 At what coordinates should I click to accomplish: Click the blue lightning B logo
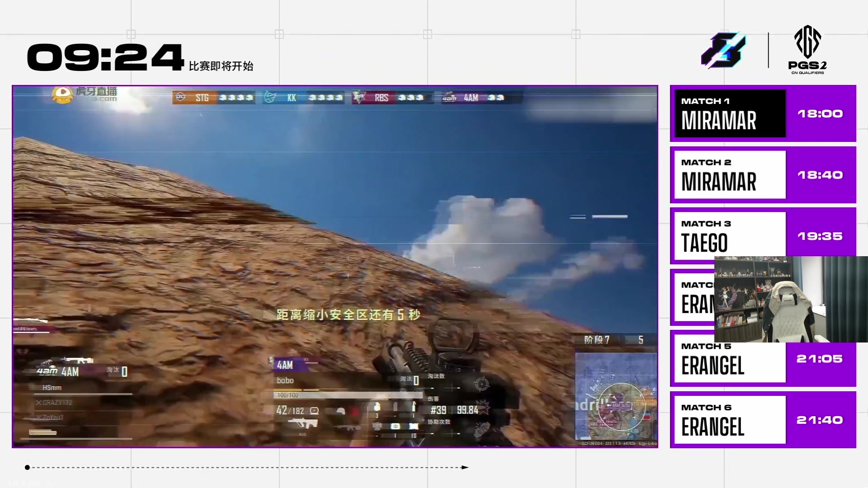723,50
